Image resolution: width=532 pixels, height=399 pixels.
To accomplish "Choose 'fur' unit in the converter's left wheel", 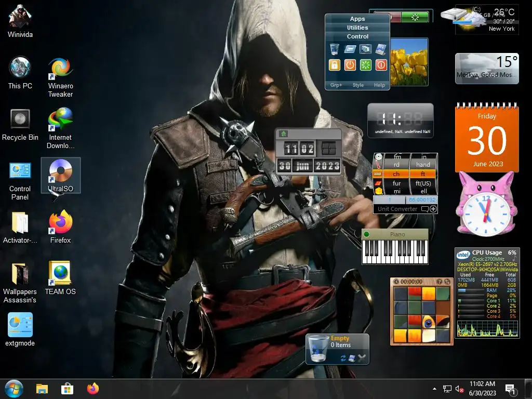I will (x=396, y=183).
